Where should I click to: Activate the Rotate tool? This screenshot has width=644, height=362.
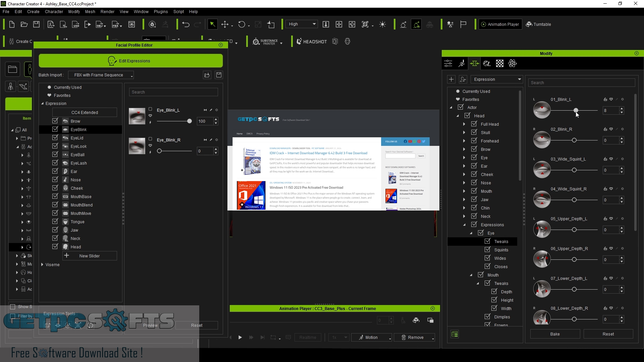(241, 24)
